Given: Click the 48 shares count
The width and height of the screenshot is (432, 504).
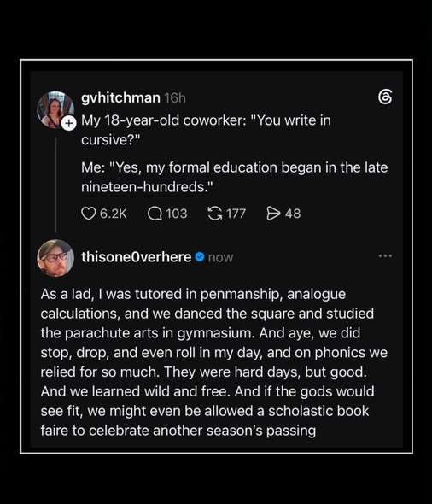Looking at the screenshot, I should click(293, 214).
